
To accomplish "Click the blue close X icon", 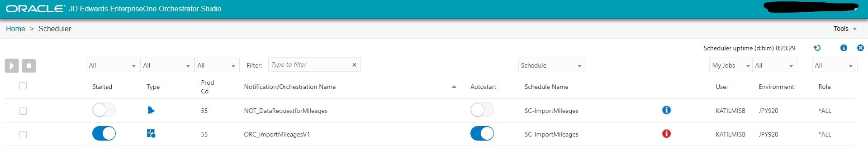I will click(860, 48).
